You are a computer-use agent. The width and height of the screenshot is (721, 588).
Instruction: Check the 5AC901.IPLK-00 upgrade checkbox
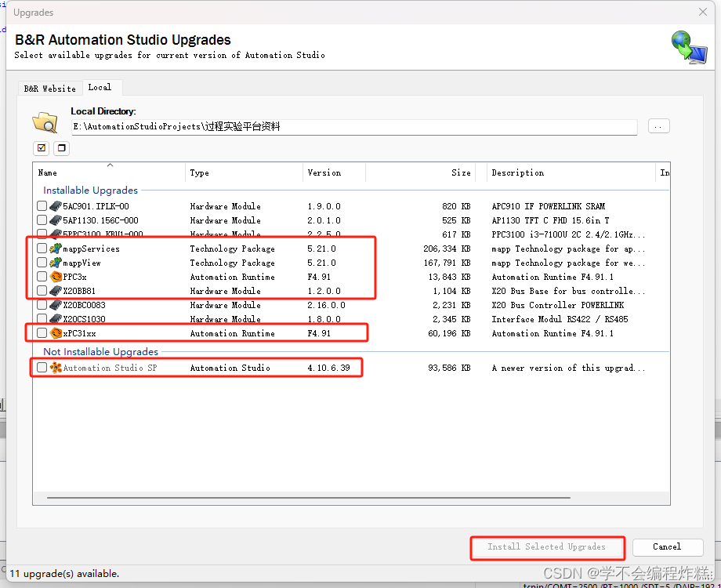click(42, 205)
